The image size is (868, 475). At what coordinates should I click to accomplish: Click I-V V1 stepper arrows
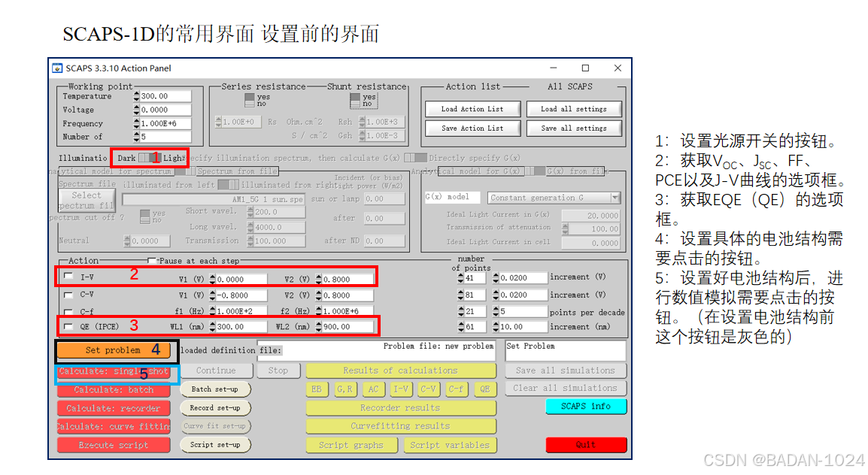click(x=212, y=280)
